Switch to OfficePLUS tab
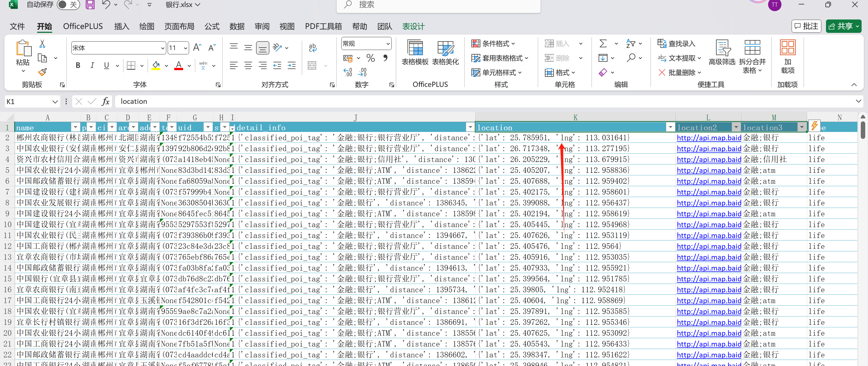The width and height of the screenshot is (868, 366). coord(83,26)
